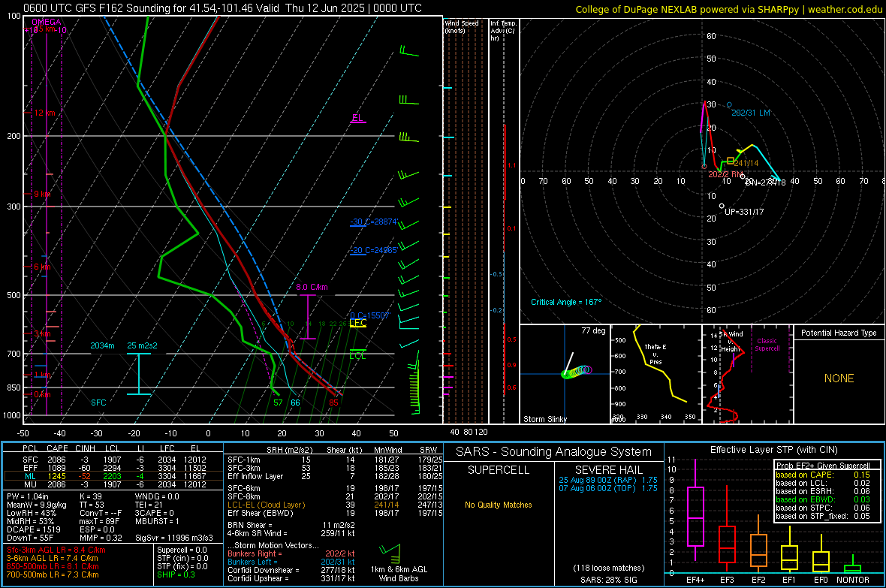This screenshot has height=588, width=886.
Task: Click the Potential Hazard Type header
Action: (x=839, y=333)
